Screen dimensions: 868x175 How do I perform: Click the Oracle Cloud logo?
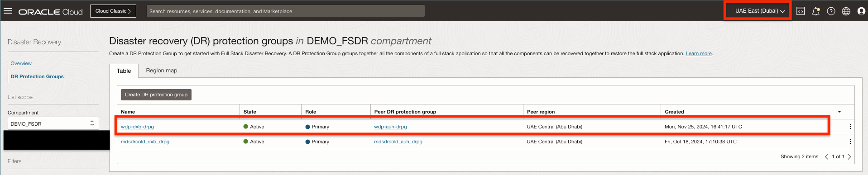click(x=50, y=12)
